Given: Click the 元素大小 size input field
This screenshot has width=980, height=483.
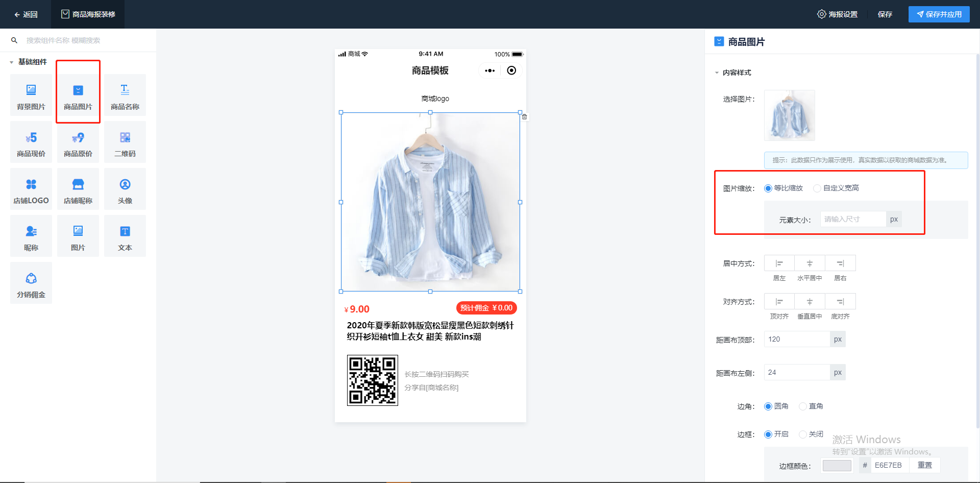Looking at the screenshot, I should [853, 219].
